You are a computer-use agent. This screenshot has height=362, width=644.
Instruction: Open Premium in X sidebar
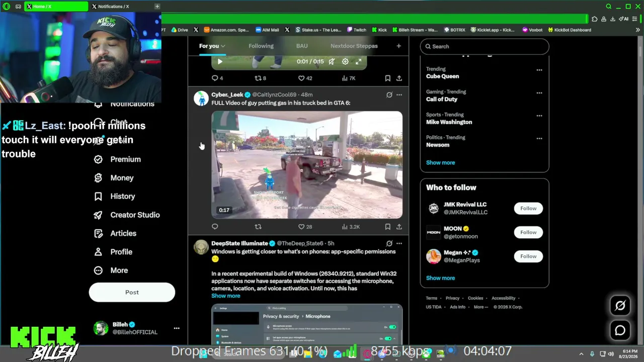click(x=118, y=159)
